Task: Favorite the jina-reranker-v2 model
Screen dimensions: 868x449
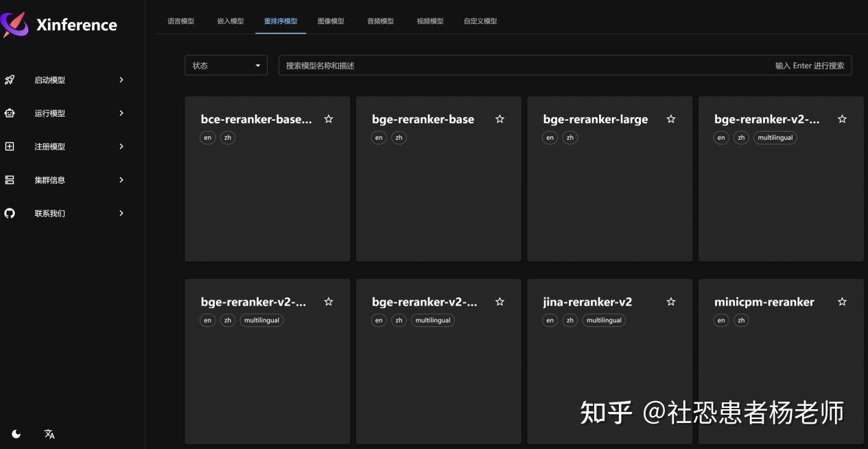Action: [x=670, y=302]
